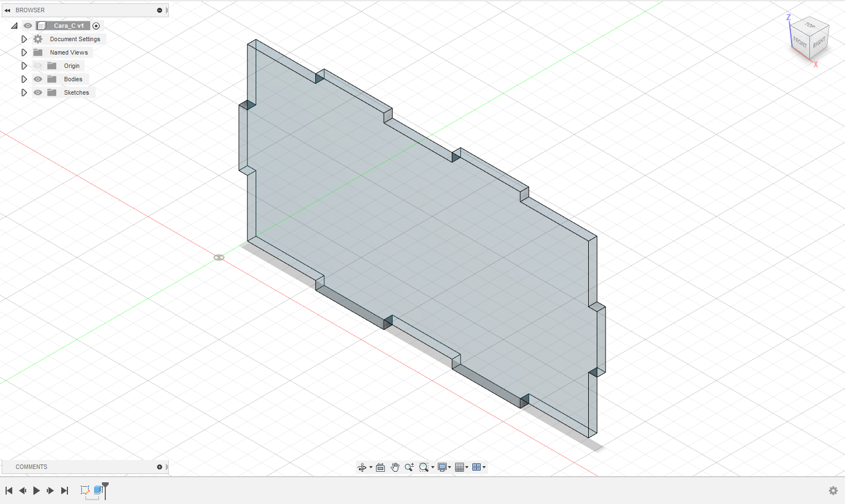
Task: Click the Named Views folder icon
Action: point(38,52)
